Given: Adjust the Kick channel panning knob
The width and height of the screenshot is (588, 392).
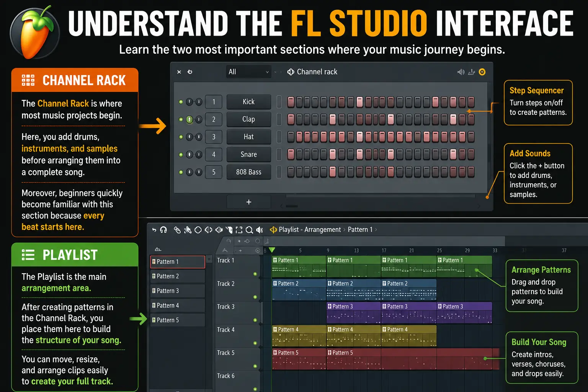Looking at the screenshot, I should pyautogui.click(x=189, y=102).
